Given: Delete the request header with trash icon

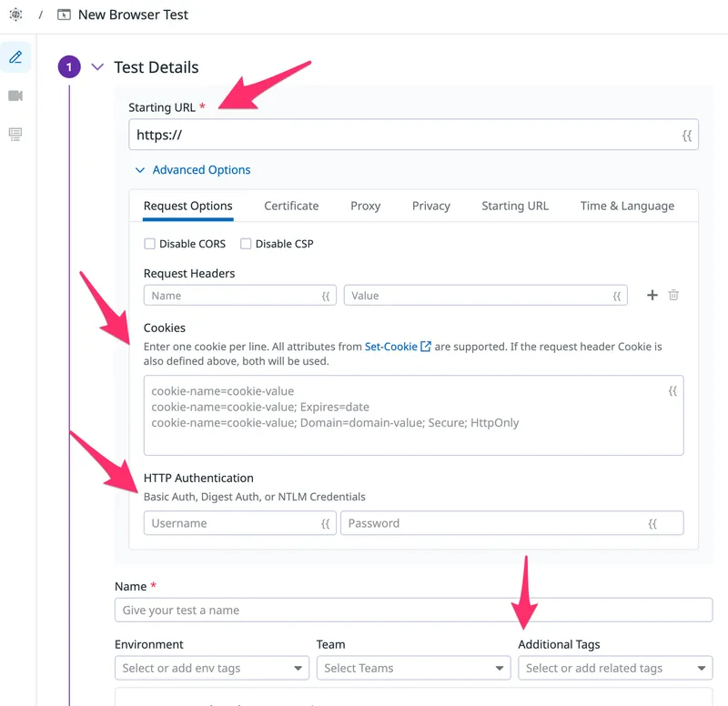Looking at the screenshot, I should (x=673, y=296).
